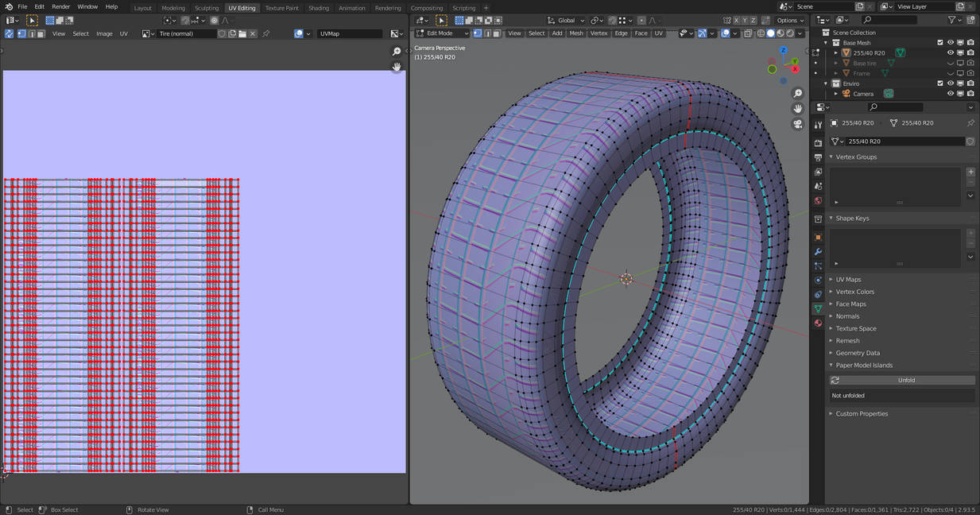Open the Render menu
980x515 pixels.
point(61,6)
